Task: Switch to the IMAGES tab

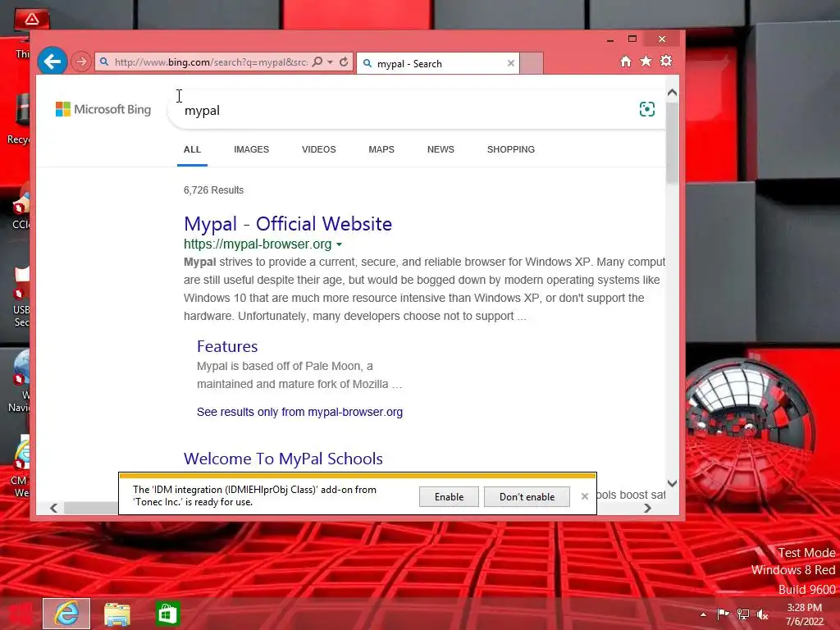Action: point(251,149)
